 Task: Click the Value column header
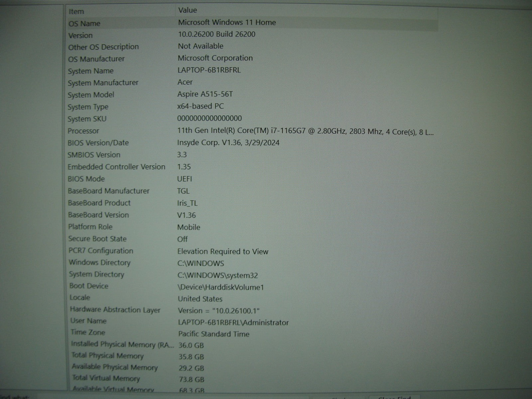pos(188,10)
